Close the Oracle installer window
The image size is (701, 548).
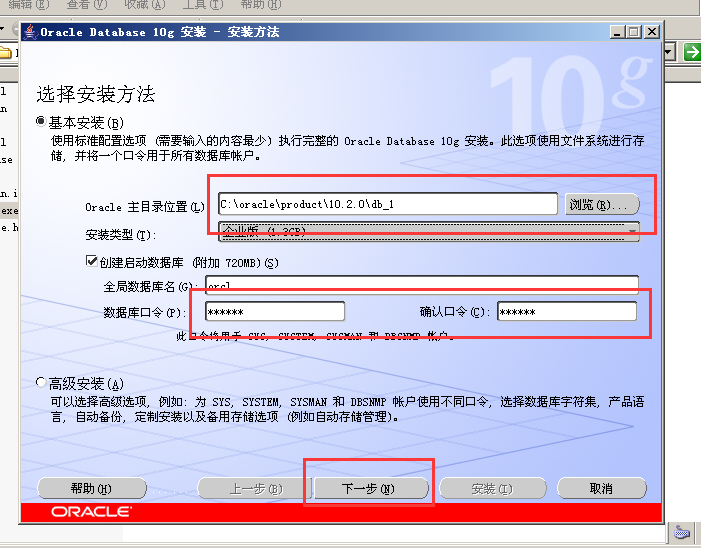click(x=652, y=32)
